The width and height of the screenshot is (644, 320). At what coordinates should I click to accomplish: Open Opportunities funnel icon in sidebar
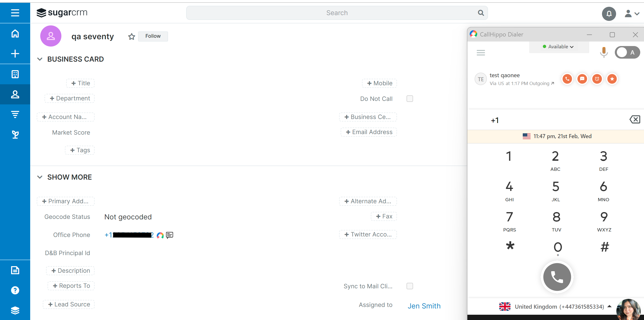tap(15, 114)
